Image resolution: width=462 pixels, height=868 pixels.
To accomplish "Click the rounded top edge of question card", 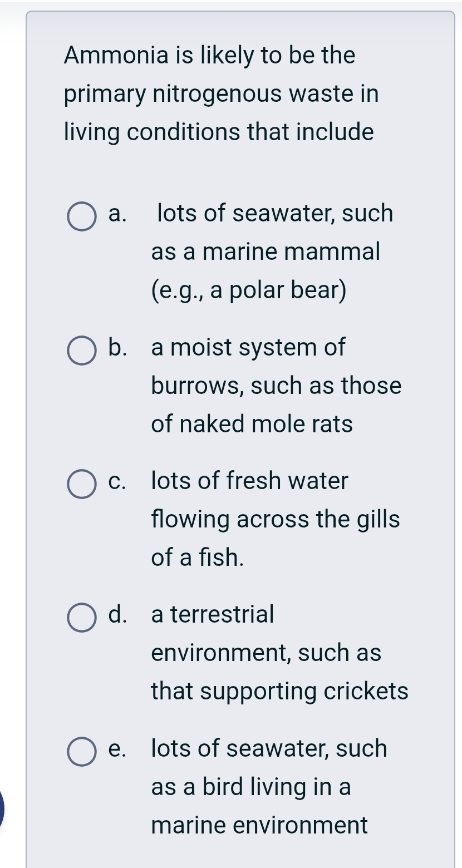I will point(239,12).
